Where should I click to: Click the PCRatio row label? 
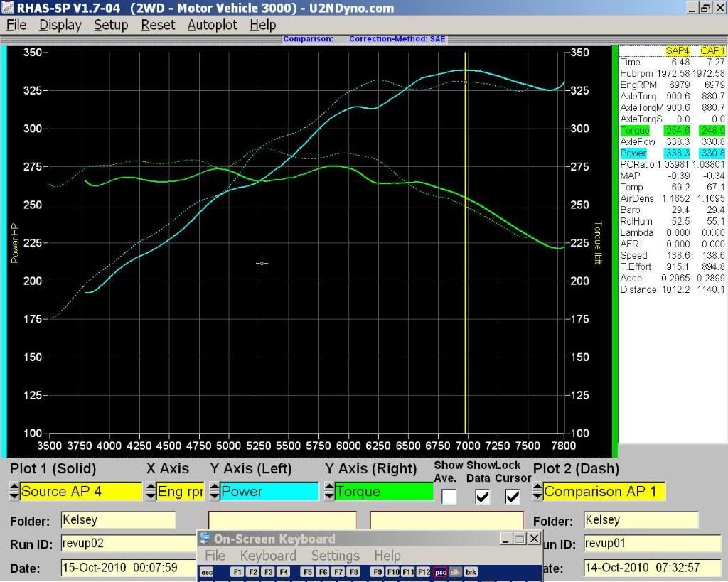pyautogui.click(x=637, y=164)
